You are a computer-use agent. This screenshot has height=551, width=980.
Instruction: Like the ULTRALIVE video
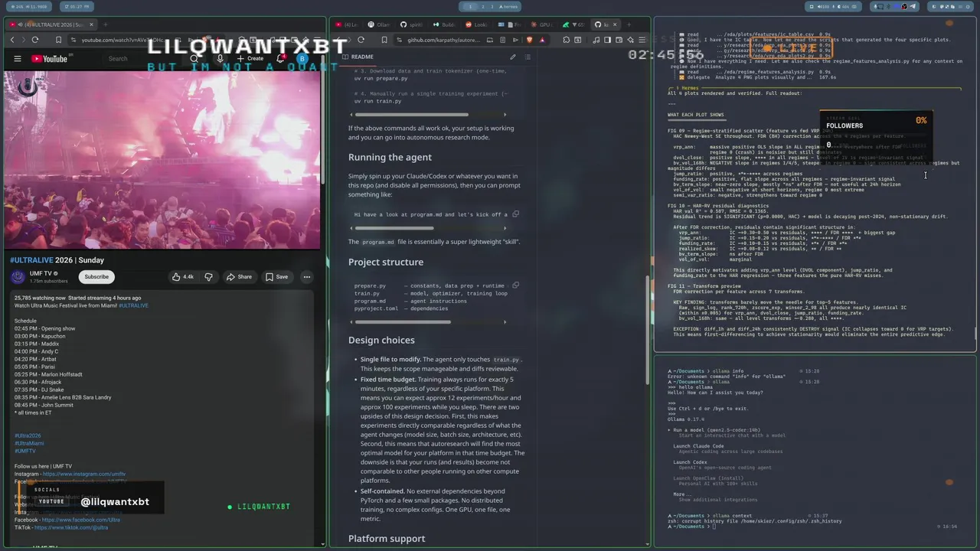183,277
